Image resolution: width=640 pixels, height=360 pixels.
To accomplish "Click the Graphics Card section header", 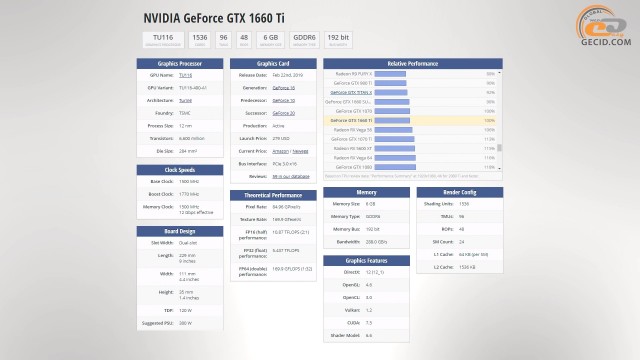I will (x=273, y=64).
